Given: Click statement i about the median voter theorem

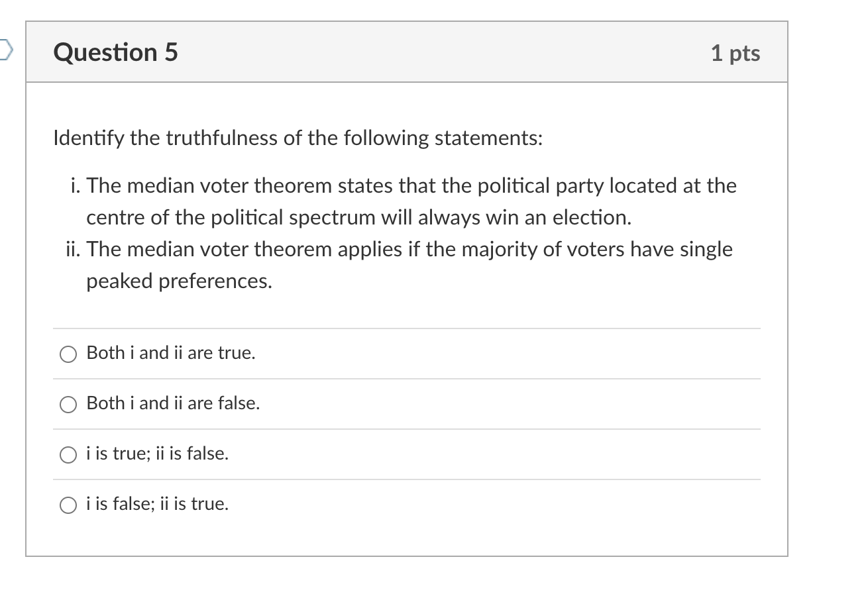Looking at the screenshot, I should 411,201.
